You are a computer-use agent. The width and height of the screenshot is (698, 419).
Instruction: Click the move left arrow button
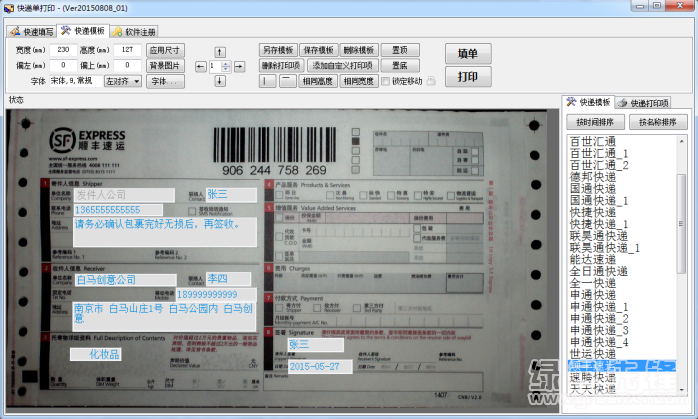[201, 67]
